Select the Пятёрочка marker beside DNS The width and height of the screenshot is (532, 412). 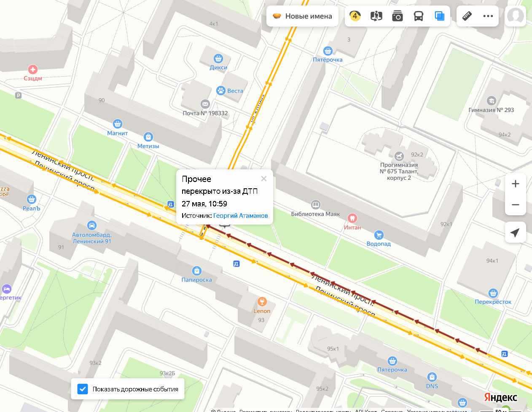(392, 361)
